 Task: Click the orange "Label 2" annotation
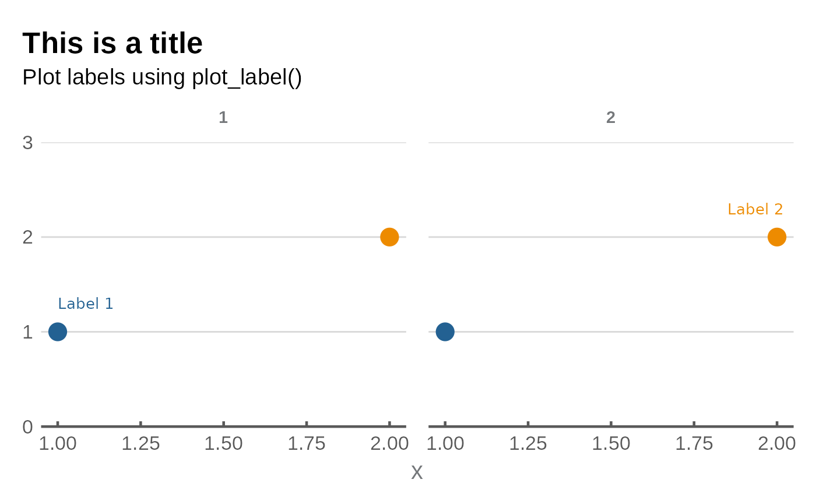[755, 209]
